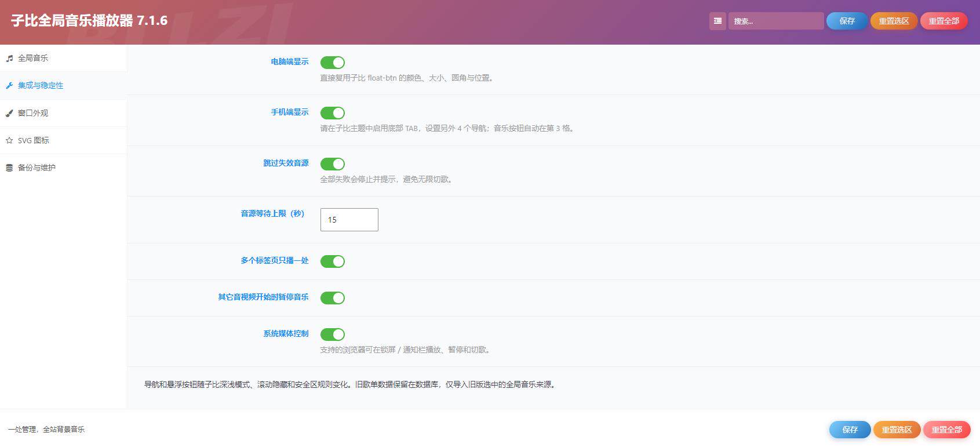Go to the 窗口外观 section
The width and height of the screenshot is (980, 447).
pos(63,113)
